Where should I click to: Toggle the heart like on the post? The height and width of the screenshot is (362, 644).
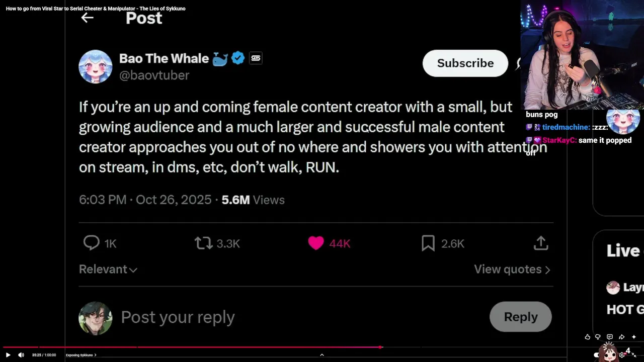tap(316, 243)
